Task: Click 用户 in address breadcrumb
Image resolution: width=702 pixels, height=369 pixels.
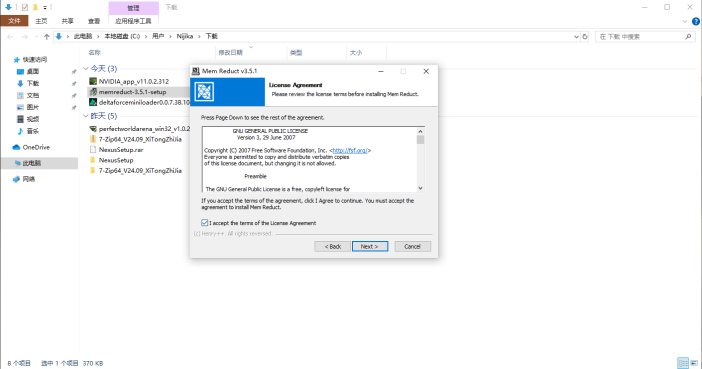Action: (x=158, y=36)
